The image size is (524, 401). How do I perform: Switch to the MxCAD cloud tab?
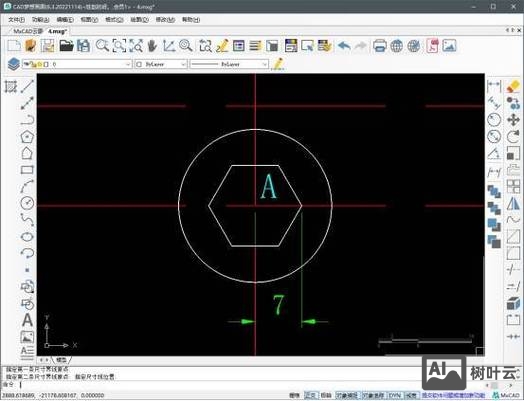pos(28,31)
